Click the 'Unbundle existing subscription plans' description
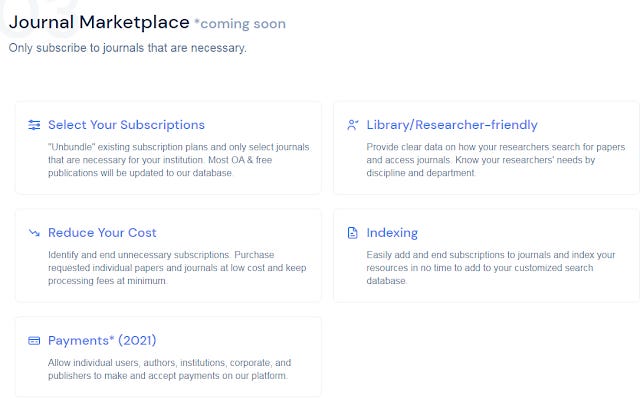Viewport: 640px width, 399px height. (x=179, y=160)
